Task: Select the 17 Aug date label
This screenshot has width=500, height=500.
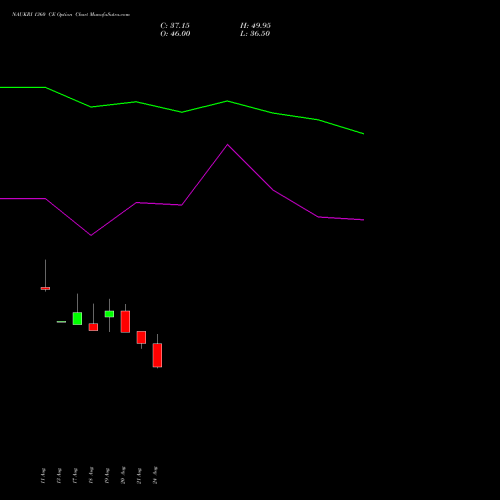Action: pos(75,476)
